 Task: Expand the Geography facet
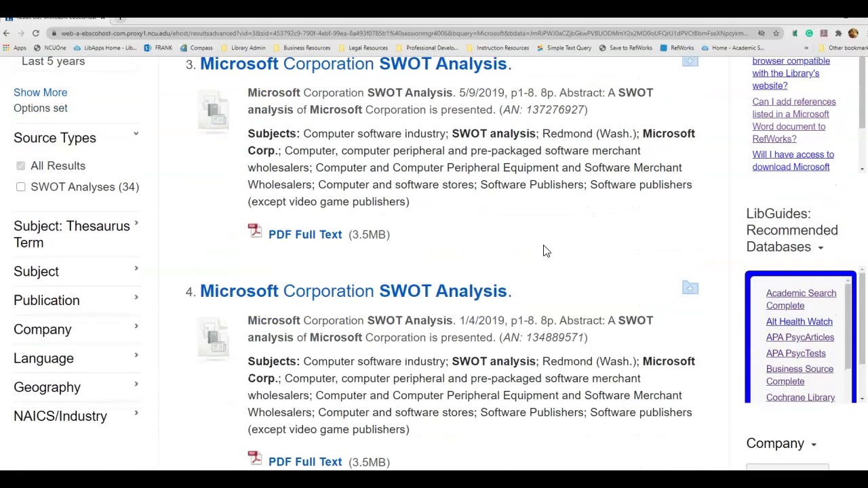tap(136, 384)
